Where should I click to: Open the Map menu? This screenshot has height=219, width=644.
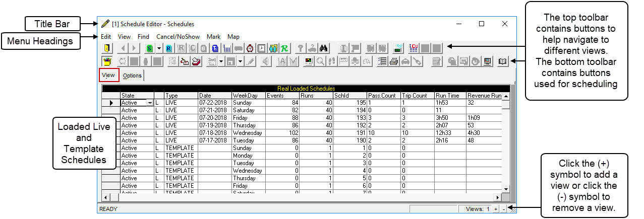(233, 37)
